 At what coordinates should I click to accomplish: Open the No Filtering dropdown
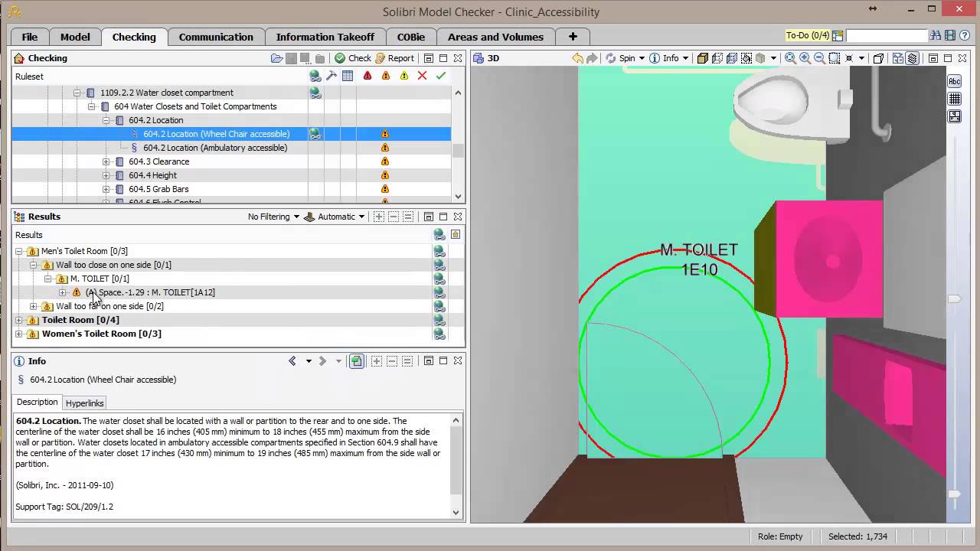273,217
